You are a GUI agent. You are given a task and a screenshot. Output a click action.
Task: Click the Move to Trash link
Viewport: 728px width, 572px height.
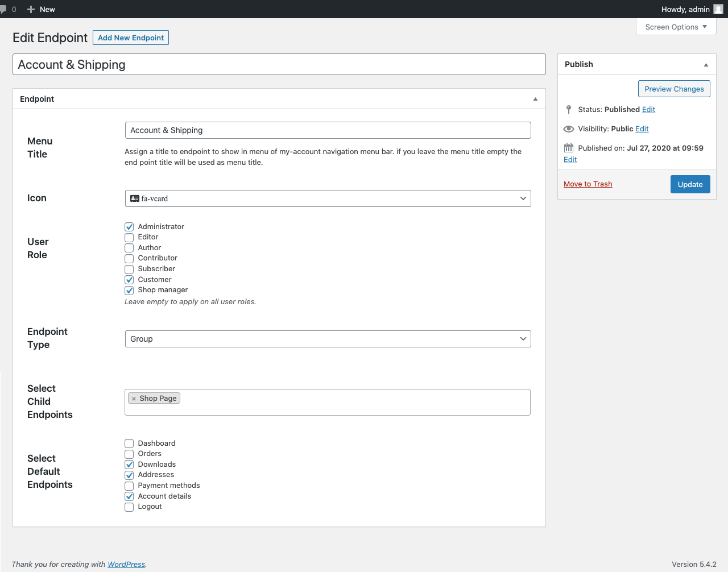(588, 184)
